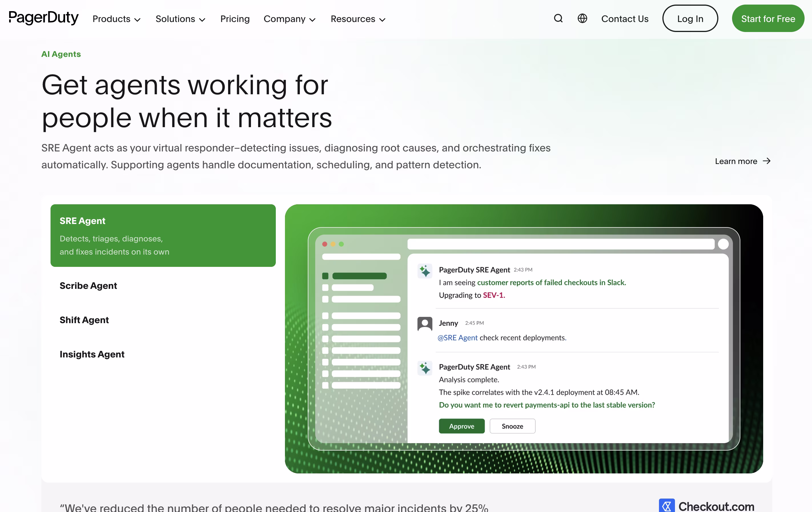Click the Approve button in the mockup

[461, 426]
